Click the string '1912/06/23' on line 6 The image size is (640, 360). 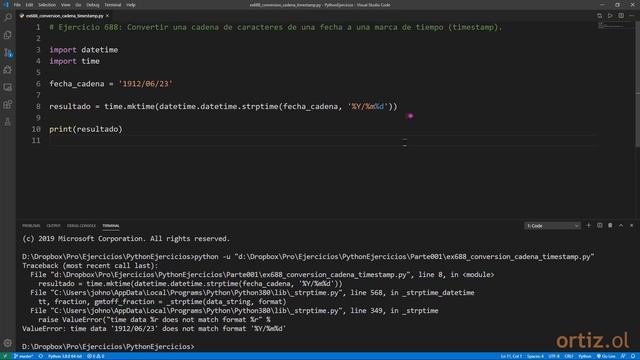pyautogui.click(x=145, y=84)
